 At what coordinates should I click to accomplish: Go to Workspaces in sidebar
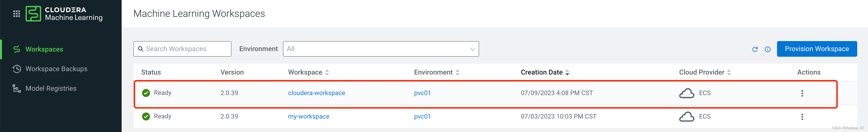click(44, 49)
